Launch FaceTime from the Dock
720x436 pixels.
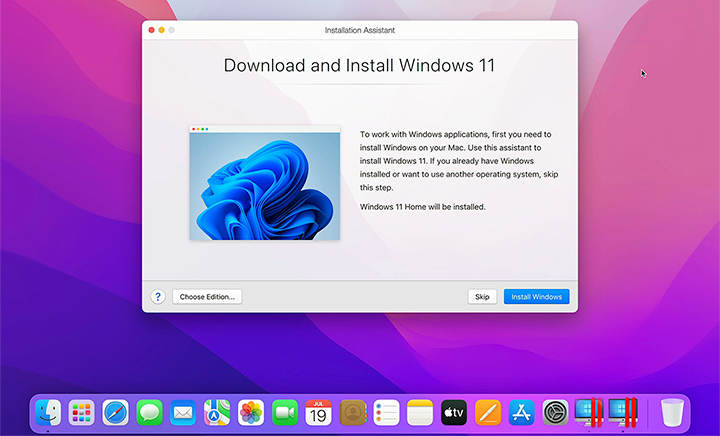285,413
